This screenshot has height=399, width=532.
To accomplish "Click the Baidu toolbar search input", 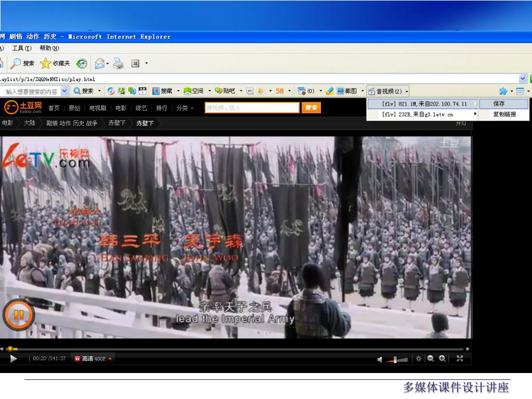I will tap(31, 91).
